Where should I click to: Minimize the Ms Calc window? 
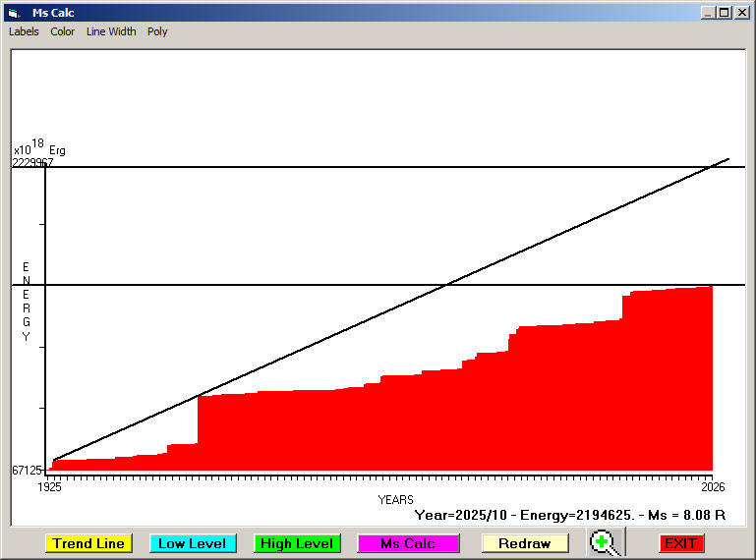tap(709, 13)
